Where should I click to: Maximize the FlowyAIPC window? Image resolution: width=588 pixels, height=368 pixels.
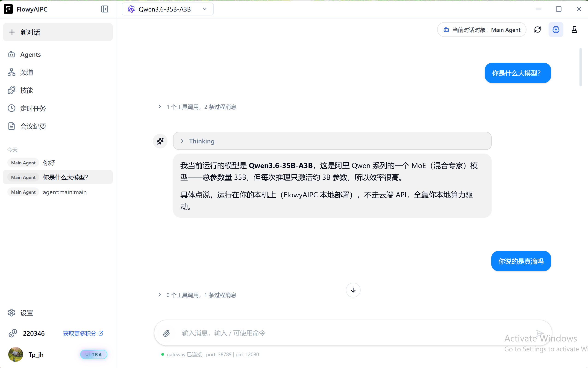pyautogui.click(x=559, y=9)
